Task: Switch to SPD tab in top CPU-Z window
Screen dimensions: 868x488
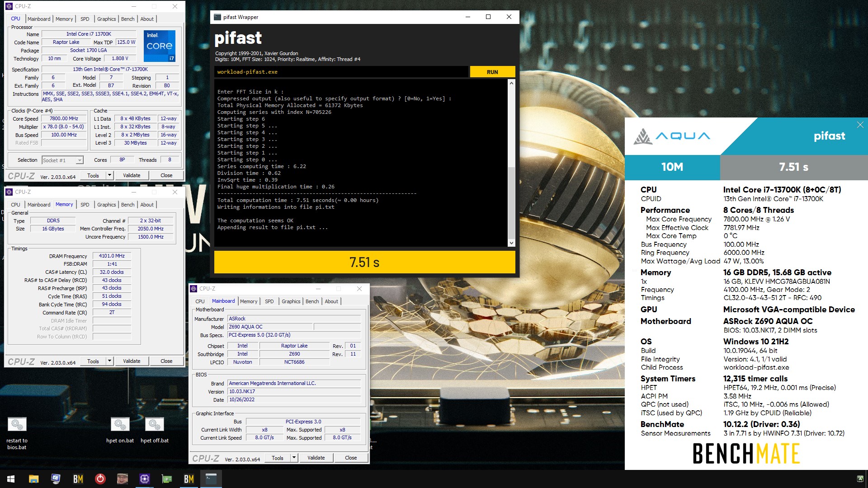Action: [x=85, y=19]
